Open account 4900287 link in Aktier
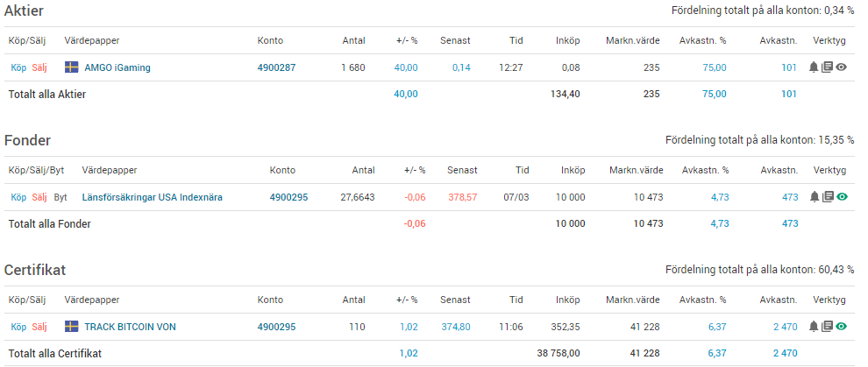This screenshot has width=868, height=367. pos(277,68)
